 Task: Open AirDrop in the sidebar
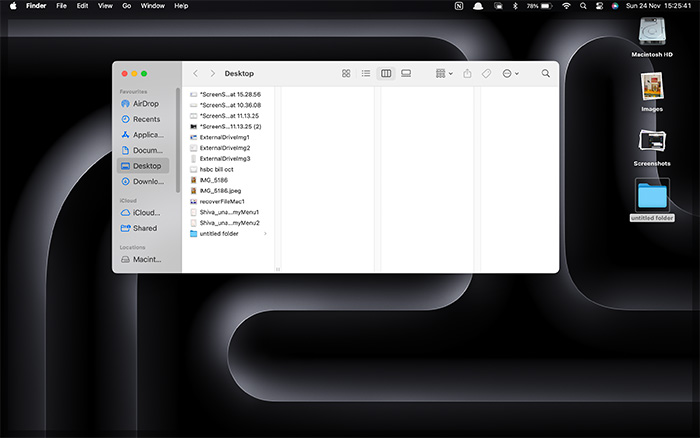pyautogui.click(x=143, y=104)
